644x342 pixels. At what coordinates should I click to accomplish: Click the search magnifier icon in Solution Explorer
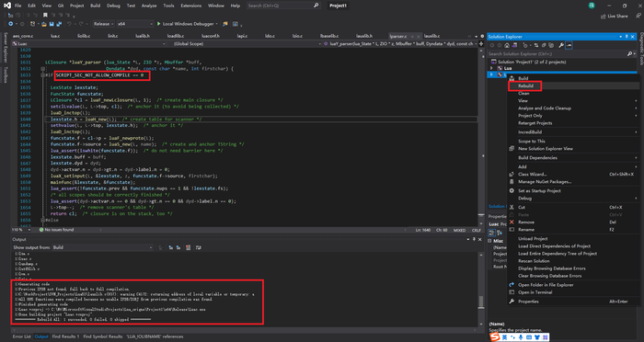[629, 54]
